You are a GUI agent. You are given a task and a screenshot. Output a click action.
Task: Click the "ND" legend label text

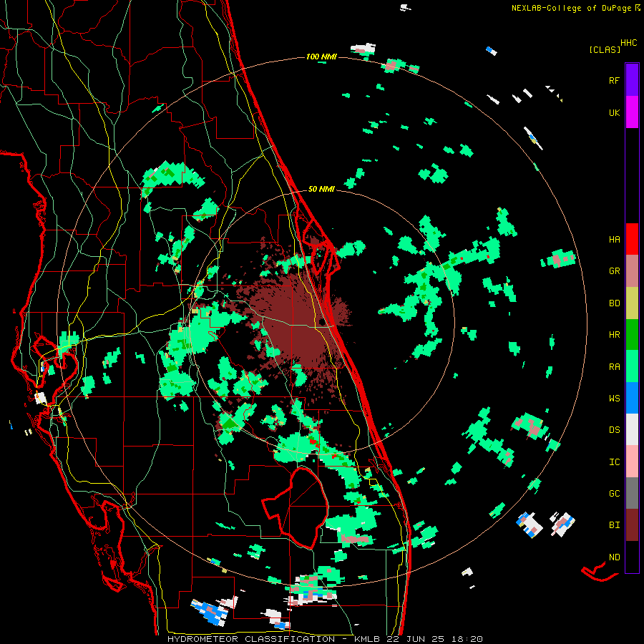[x=614, y=557]
